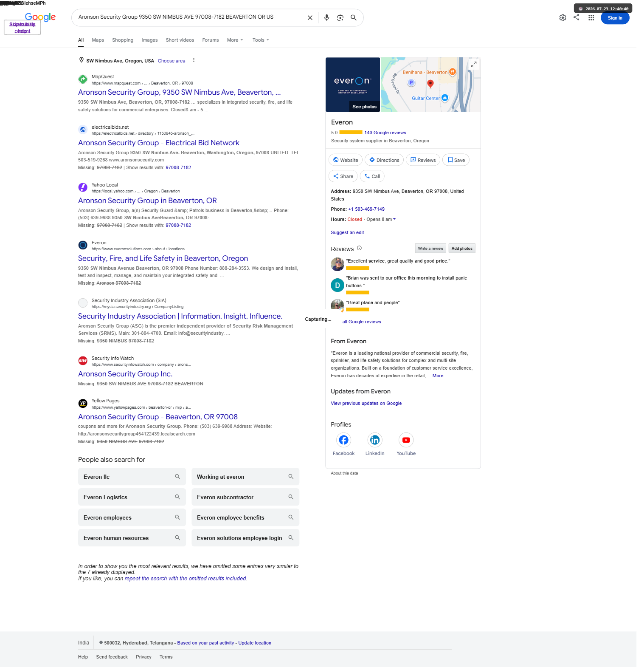Open the Everon logo See photos thumbnail

pos(353,85)
